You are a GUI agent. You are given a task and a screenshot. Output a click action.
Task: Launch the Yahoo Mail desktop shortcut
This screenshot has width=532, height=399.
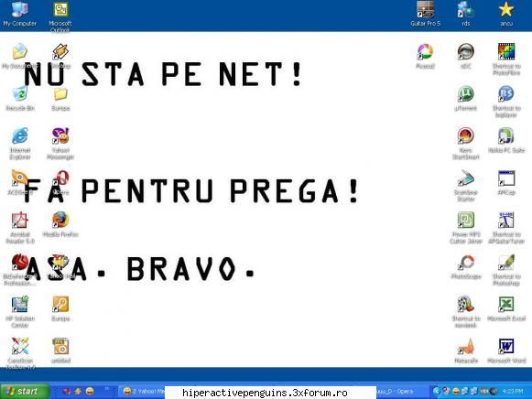pos(61,267)
